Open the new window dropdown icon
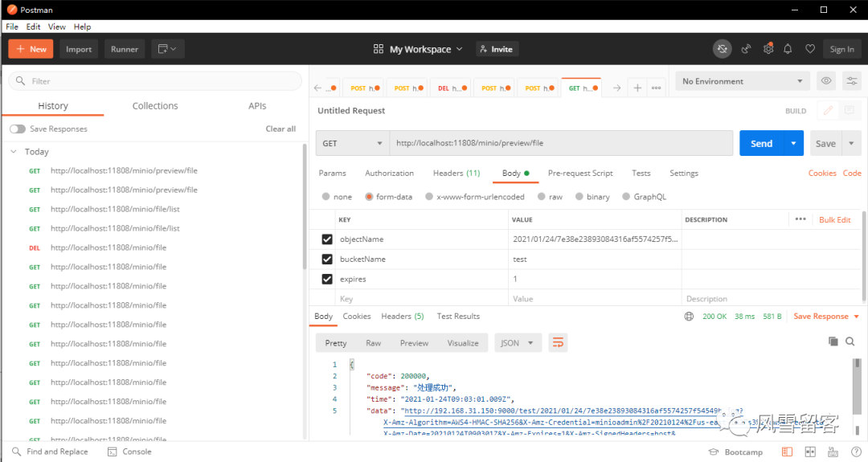The width and height of the screenshot is (868, 462). pyautogui.click(x=167, y=49)
